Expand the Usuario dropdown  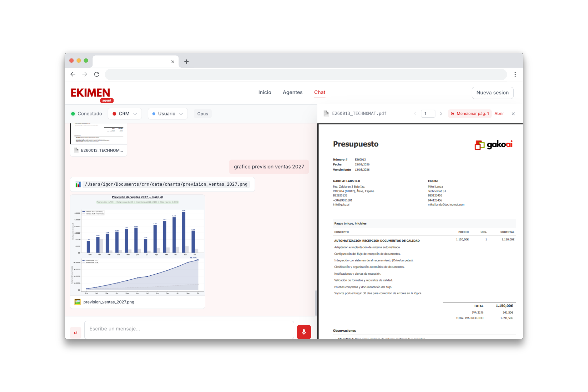click(168, 114)
